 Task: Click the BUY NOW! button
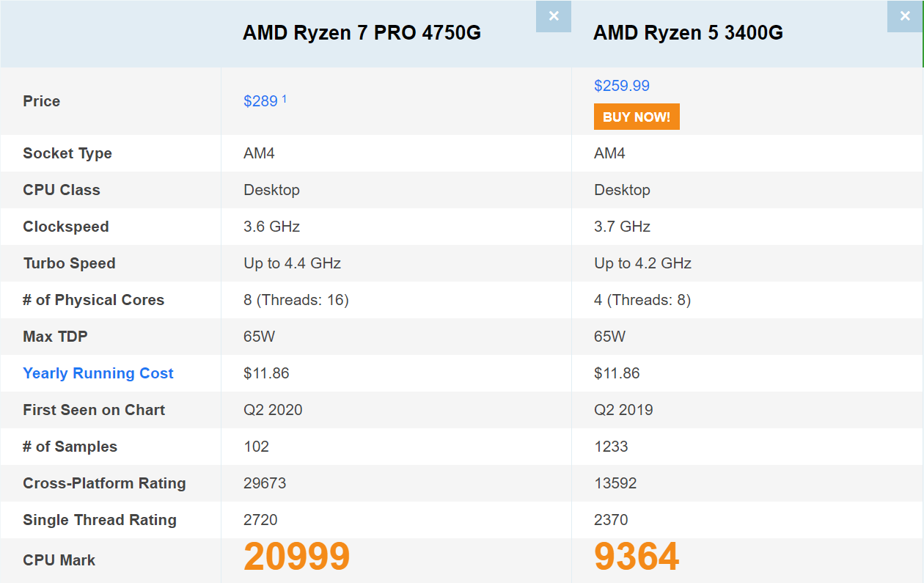click(637, 117)
